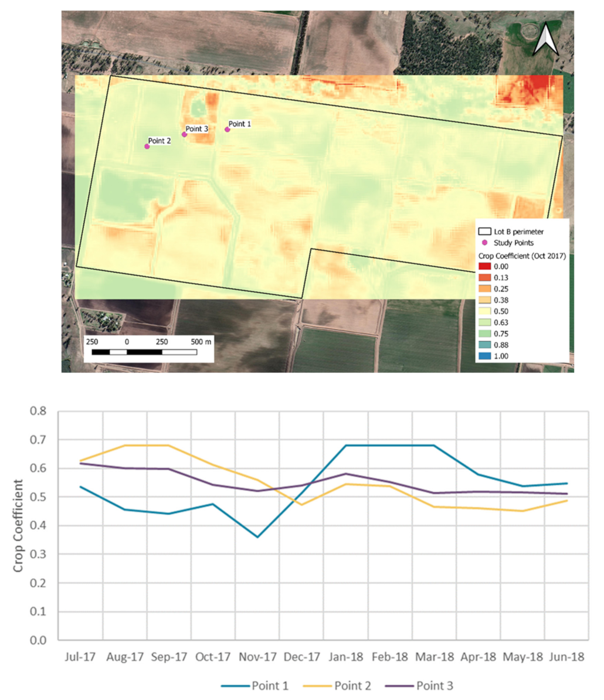Click the blue 1.00 legend swatch
This screenshot has height=700, width=604.
[x=484, y=356]
